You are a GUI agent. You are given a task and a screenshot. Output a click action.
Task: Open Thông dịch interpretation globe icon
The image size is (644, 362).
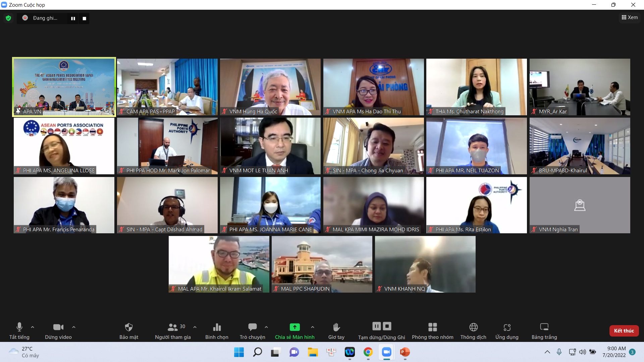pyautogui.click(x=473, y=330)
